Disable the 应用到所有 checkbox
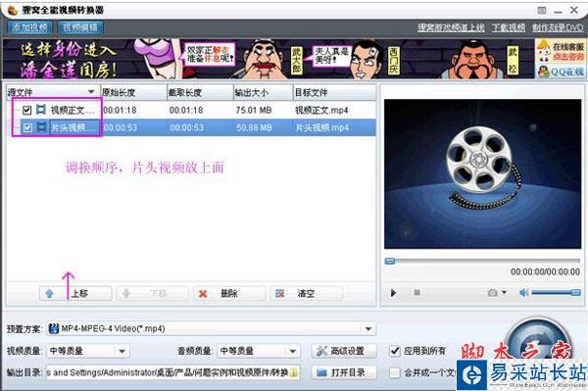This screenshot has height=391, width=588. (x=395, y=351)
